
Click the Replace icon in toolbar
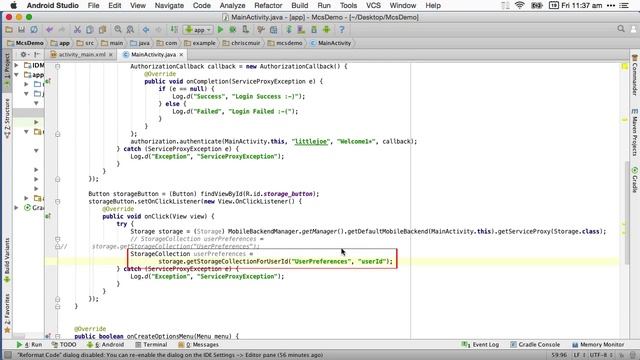pos(130,29)
